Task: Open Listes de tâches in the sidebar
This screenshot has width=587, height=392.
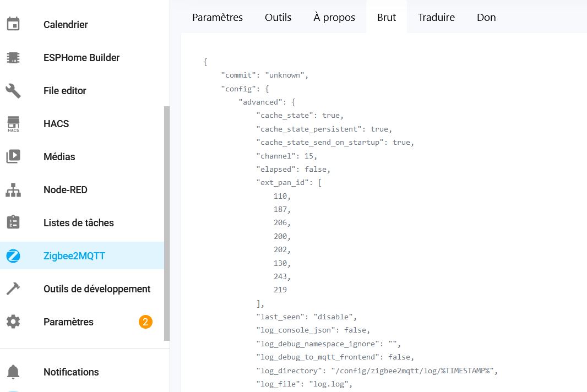Action: 79,223
